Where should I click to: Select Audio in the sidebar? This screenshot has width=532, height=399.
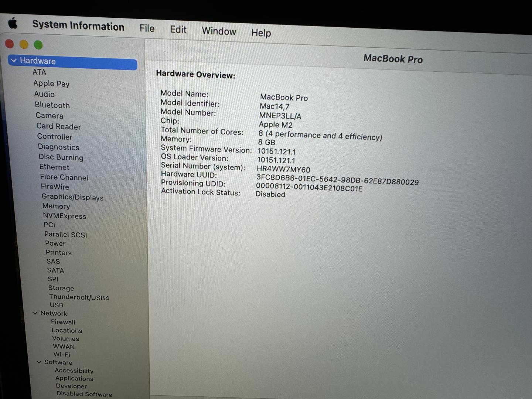[44, 94]
